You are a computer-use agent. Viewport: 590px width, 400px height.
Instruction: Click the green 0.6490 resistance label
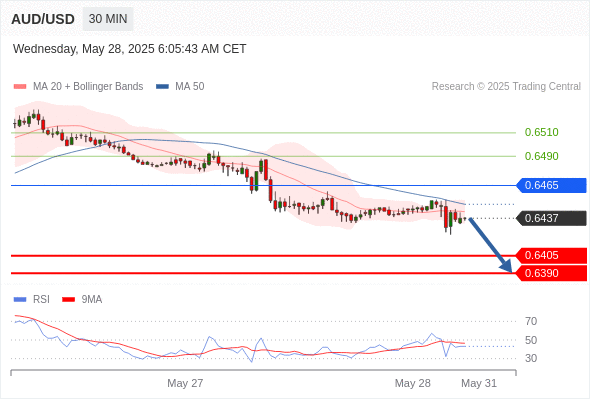[541, 156]
